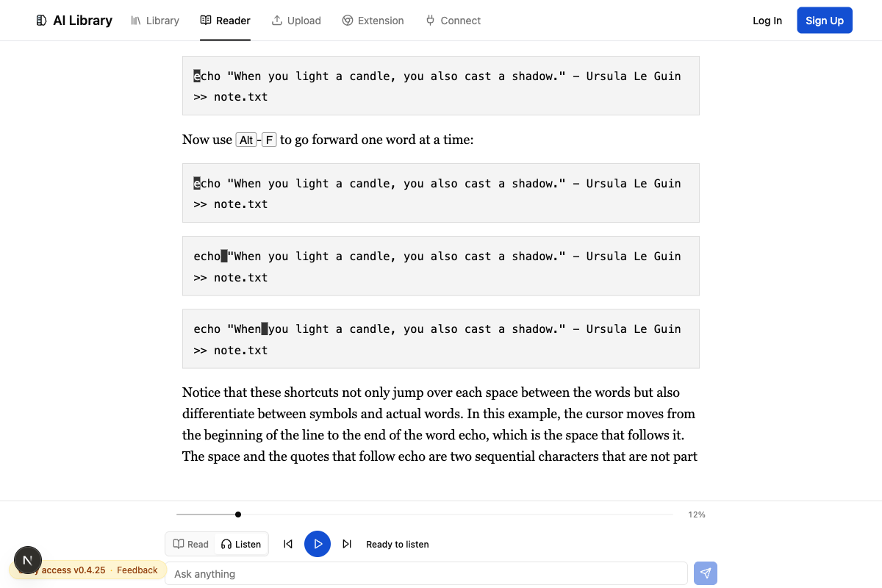Image resolution: width=882 pixels, height=588 pixels.
Task: Click the first echo code block
Action: 441,86
